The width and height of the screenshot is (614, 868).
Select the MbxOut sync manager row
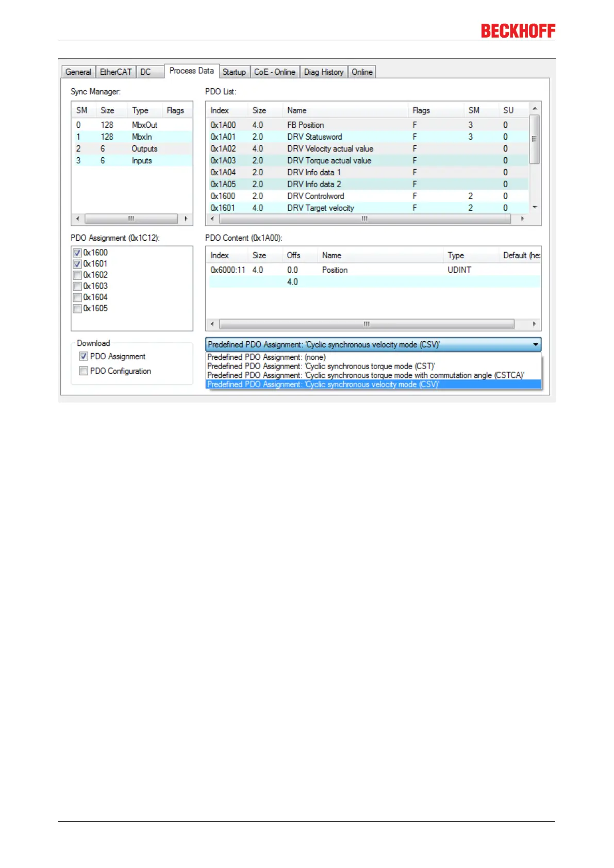coord(132,125)
